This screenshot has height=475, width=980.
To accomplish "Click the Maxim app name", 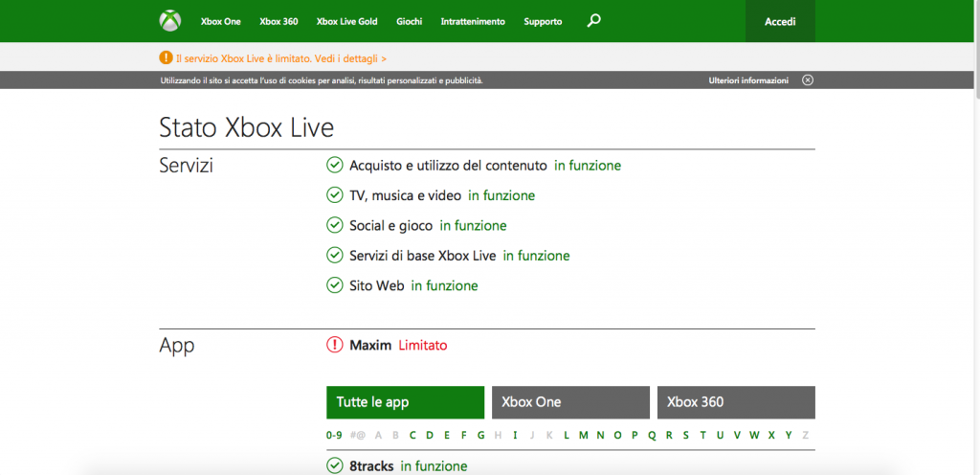I will click(370, 345).
